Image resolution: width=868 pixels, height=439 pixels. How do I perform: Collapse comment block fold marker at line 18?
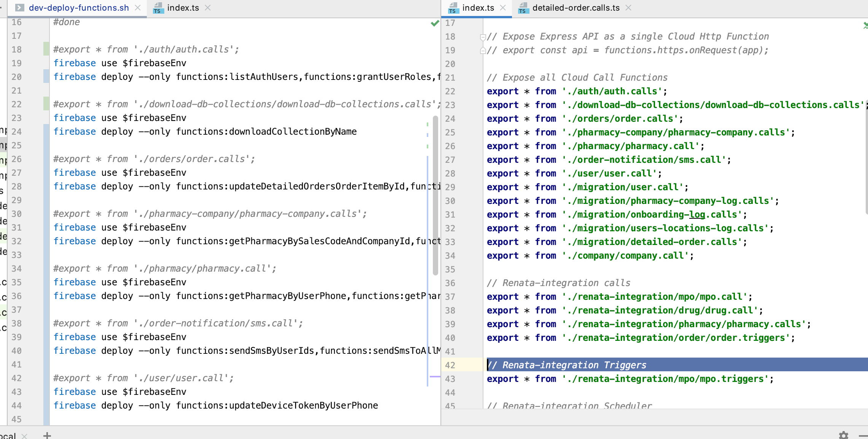(483, 37)
